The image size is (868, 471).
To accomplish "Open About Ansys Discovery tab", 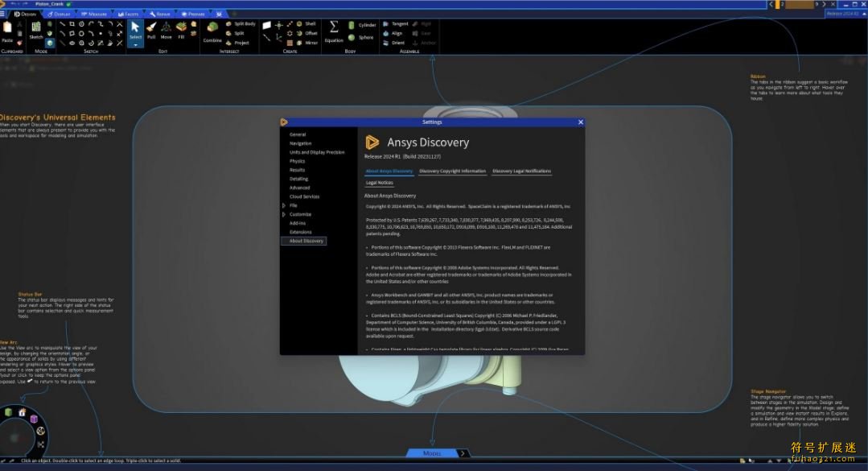I will click(389, 171).
